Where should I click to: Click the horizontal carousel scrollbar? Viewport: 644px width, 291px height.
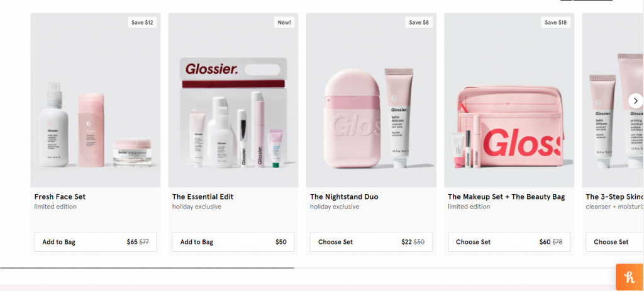147,268
